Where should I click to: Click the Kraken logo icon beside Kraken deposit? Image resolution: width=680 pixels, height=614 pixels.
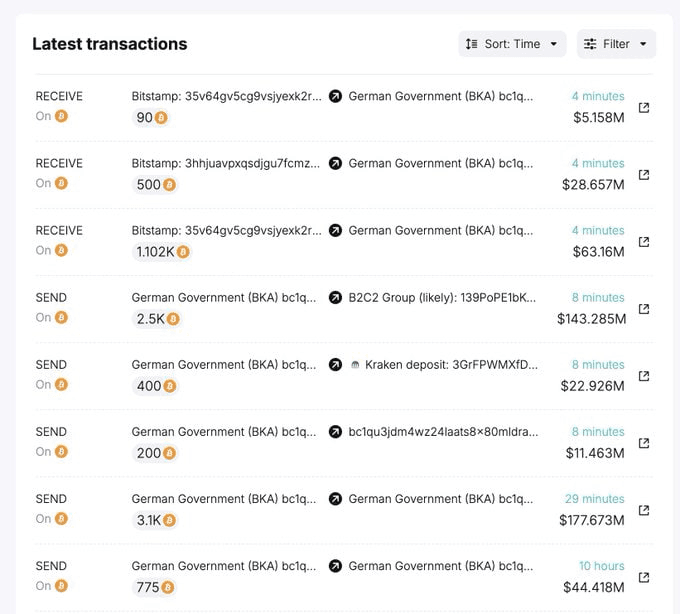(x=355, y=365)
